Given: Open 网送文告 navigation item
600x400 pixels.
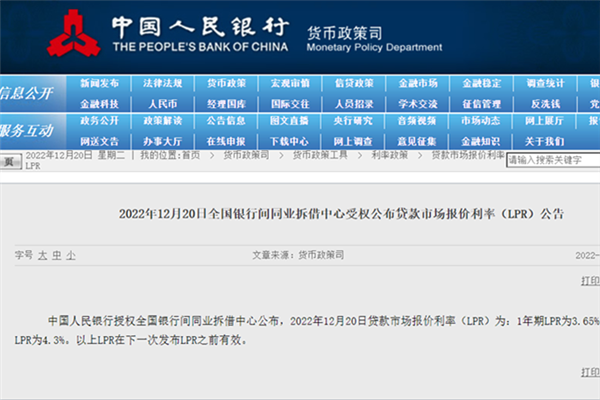Looking at the screenshot, I should coord(99,141).
